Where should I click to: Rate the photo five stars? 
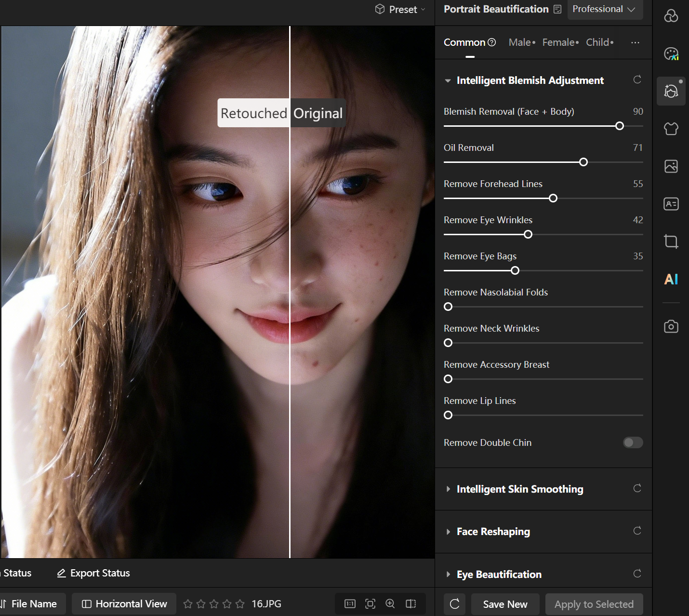tap(240, 604)
